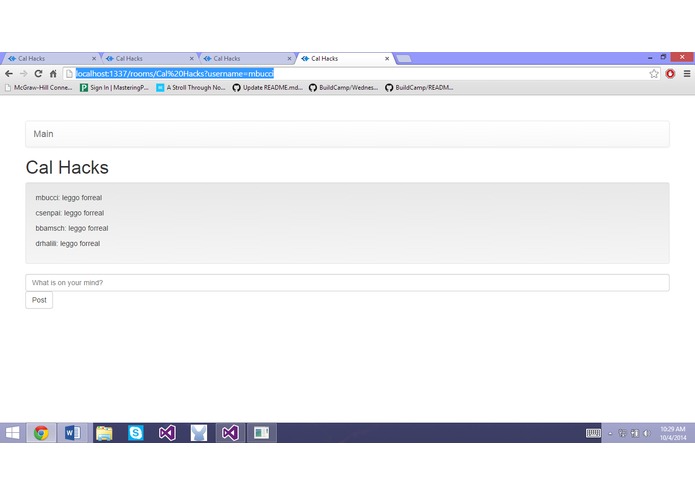Show hidden system tray icons
Screen dimensions: 695x494
pos(610,434)
